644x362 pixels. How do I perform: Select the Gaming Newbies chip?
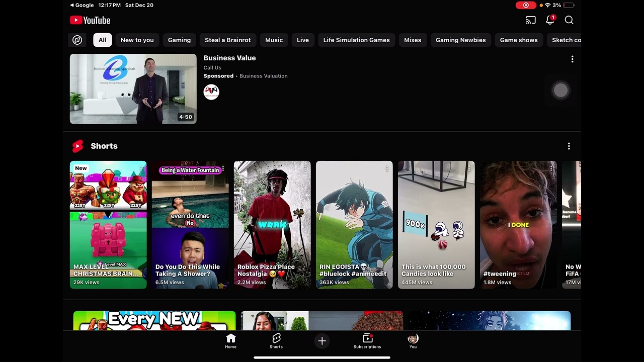point(461,40)
